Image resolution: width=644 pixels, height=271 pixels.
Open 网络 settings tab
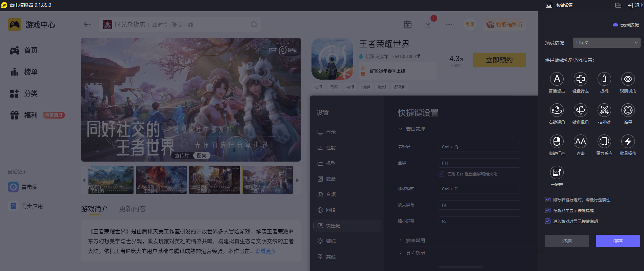tap(347, 210)
